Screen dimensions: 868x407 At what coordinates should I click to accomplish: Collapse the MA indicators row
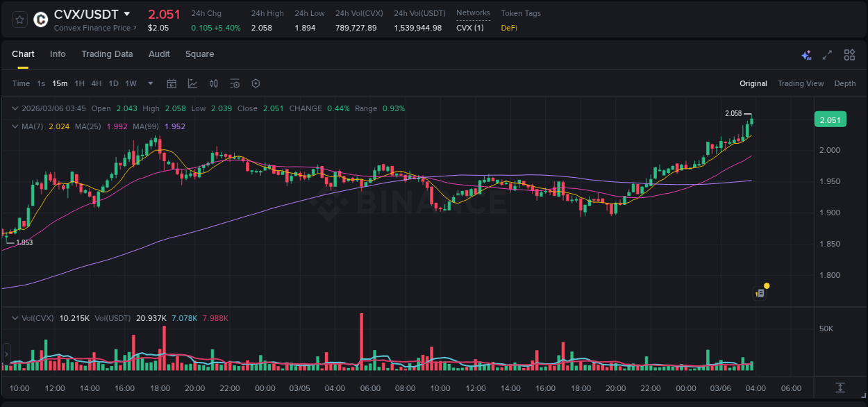14,126
